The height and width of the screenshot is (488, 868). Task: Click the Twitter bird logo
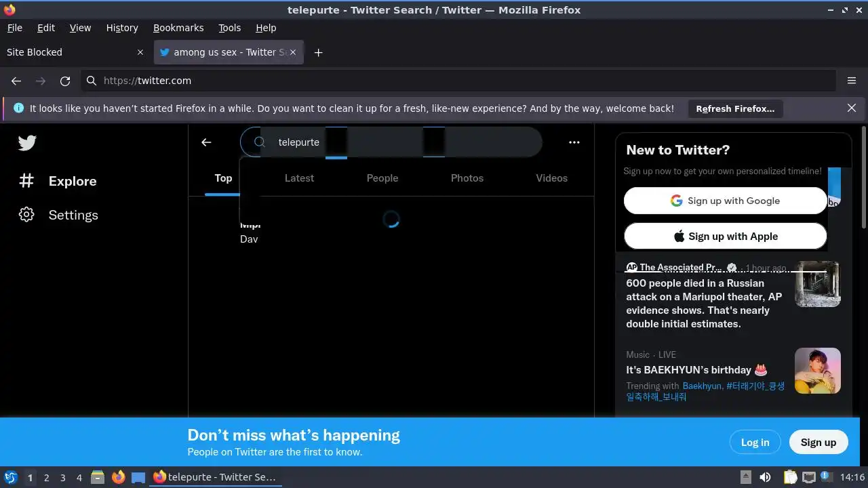27,143
